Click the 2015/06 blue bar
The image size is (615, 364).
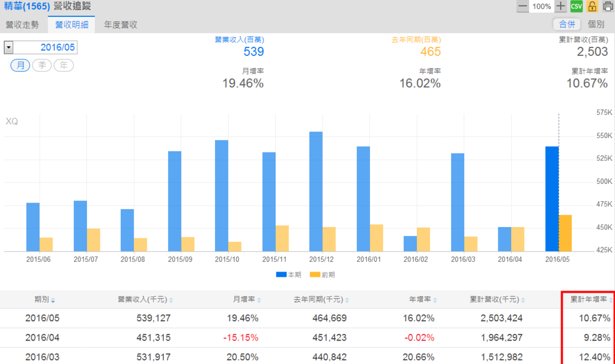33,227
